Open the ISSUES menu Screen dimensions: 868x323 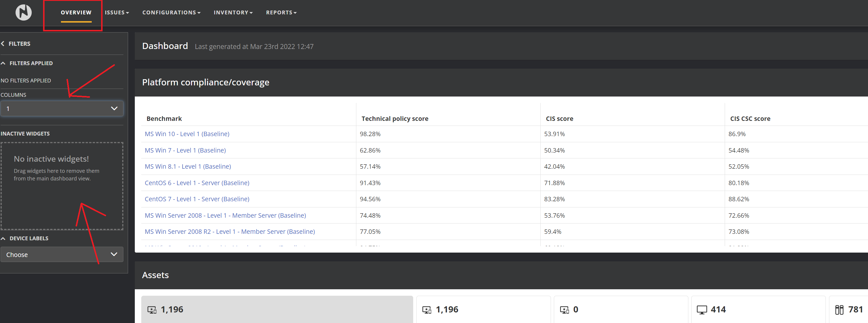(117, 13)
